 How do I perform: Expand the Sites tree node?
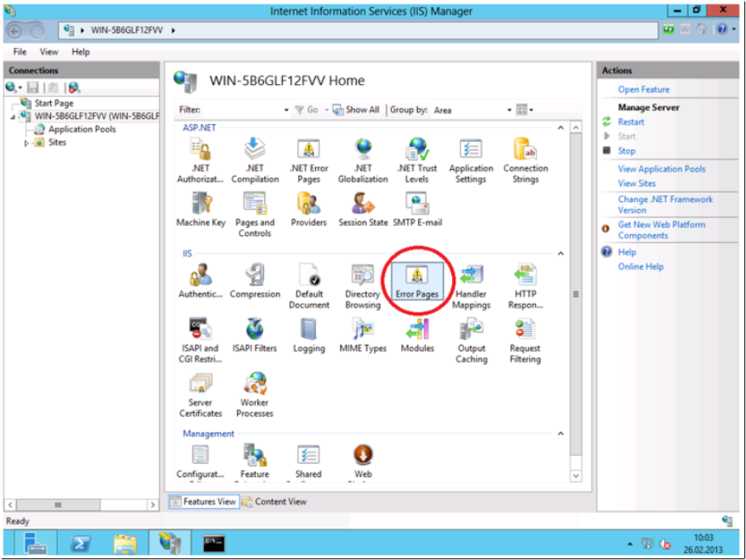[x=26, y=143]
